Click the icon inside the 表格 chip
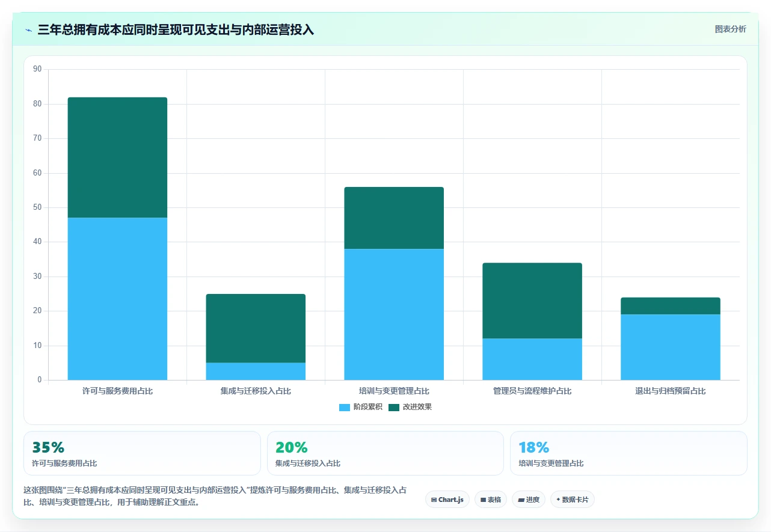Image resolution: width=771 pixels, height=532 pixels. pyautogui.click(x=483, y=500)
